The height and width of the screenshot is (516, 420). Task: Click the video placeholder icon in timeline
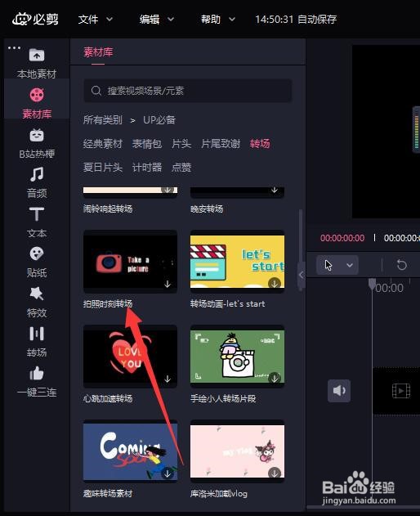[401, 391]
